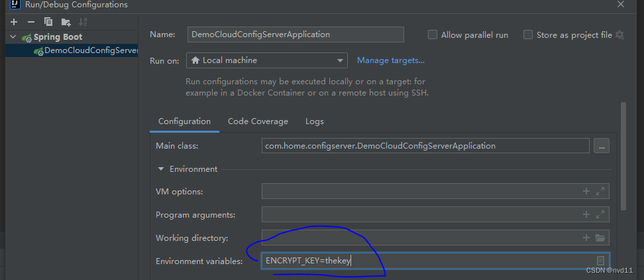The height and width of the screenshot is (280, 644).
Task: Click the configuration panel vertical scrollbar
Action: (x=623, y=156)
